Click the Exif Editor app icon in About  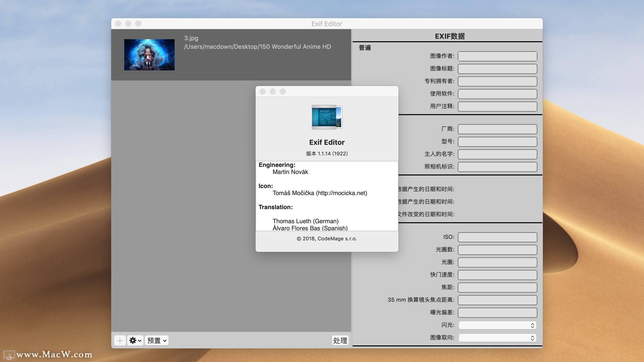[x=327, y=117]
